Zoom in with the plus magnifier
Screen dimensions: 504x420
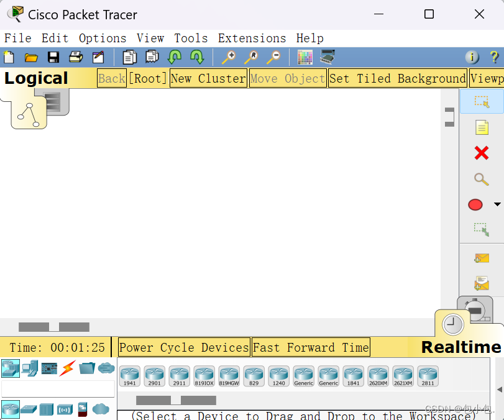click(229, 57)
